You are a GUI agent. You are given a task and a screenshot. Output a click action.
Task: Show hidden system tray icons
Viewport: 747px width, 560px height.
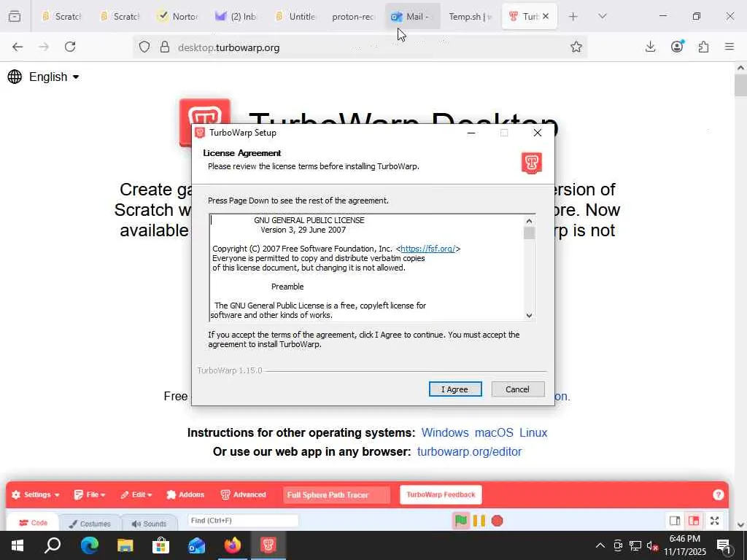pyautogui.click(x=600, y=545)
